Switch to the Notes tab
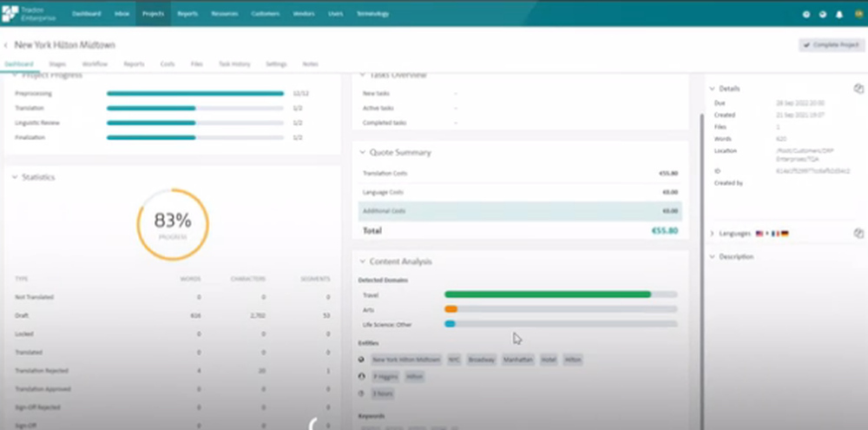The image size is (868, 430). [311, 64]
